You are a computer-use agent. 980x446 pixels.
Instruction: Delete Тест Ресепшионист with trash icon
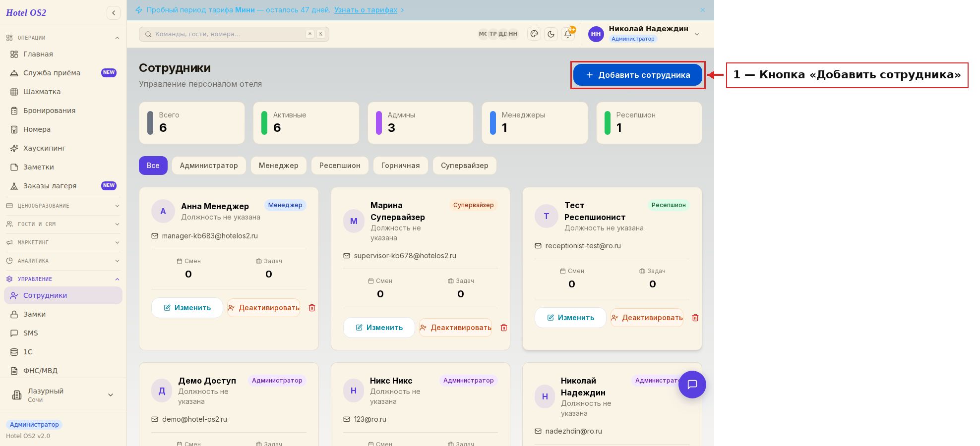[695, 318]
